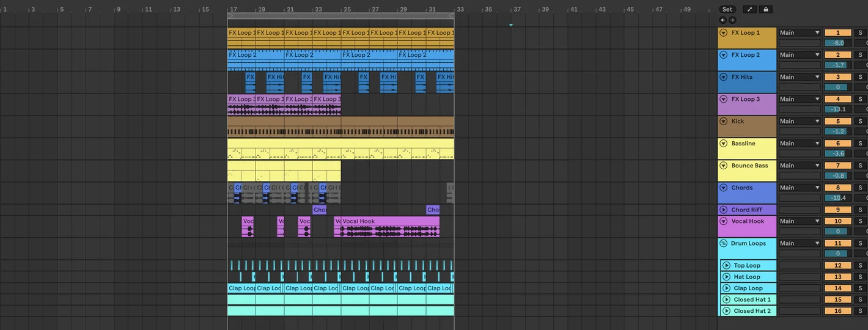
Task: Select the Closed Hat 1 track name
Action: [x=752, y=299]
